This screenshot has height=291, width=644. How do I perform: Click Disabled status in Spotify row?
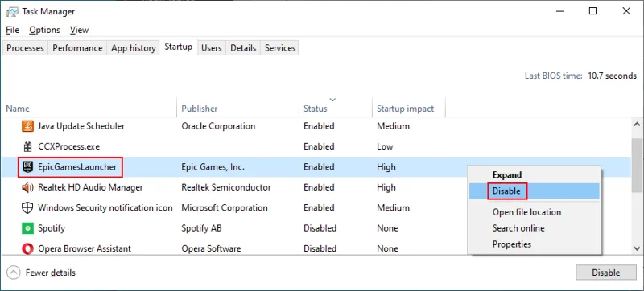coord(320,227)
